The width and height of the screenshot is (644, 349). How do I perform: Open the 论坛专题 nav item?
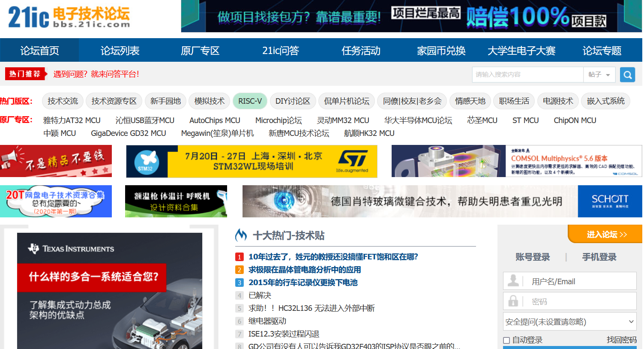602,51
